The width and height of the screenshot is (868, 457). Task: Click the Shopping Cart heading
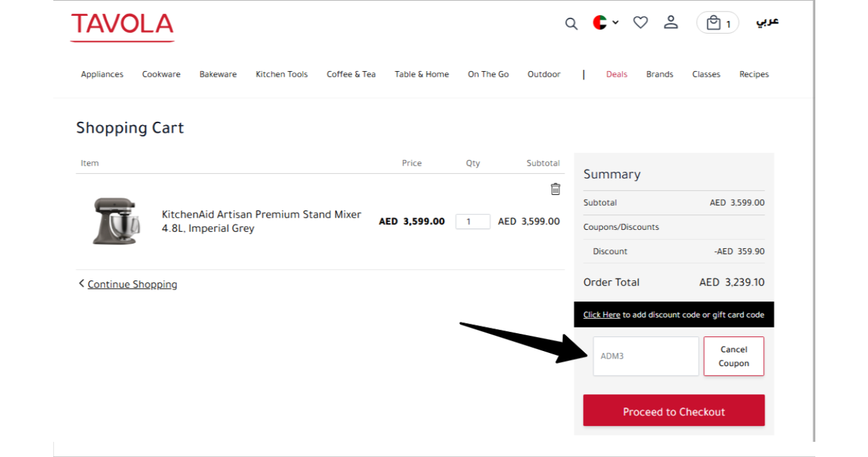pos(130,128)
